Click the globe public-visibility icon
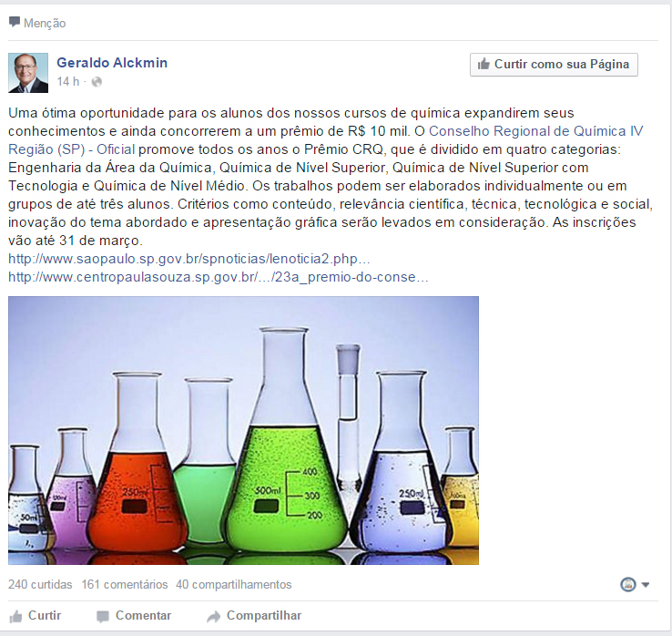Image resolution: width=672 pixels, height=636 pixels. click(97, 81)
